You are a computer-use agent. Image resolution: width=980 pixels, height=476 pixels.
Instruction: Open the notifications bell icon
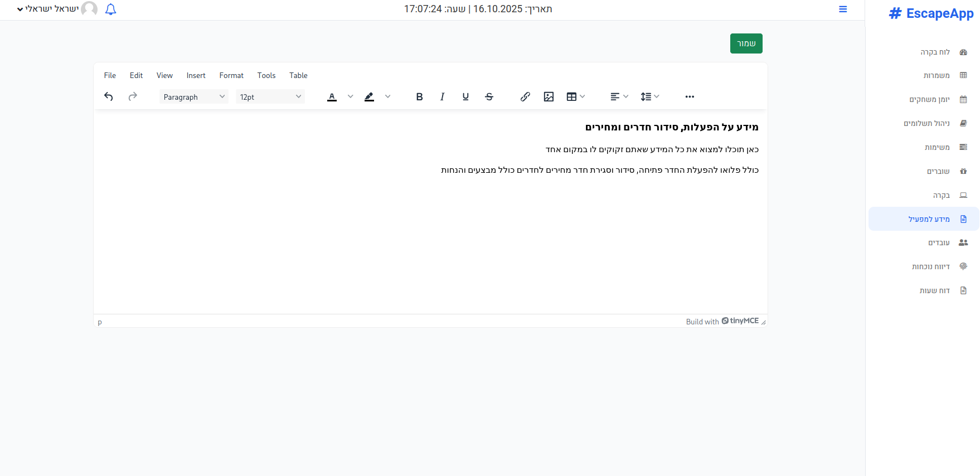pos(110,9)
